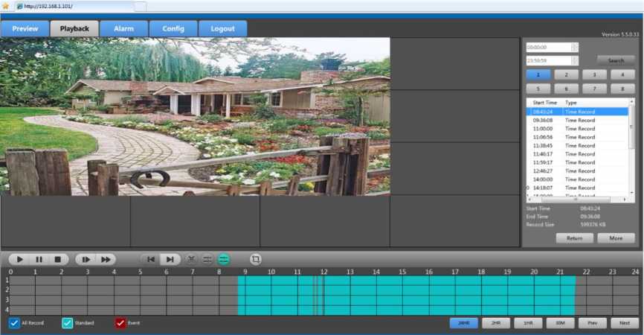This screenshot has width=644, height=335.
Task: Click the Search button
Action: pyautogui.click(x=616, y=60)
